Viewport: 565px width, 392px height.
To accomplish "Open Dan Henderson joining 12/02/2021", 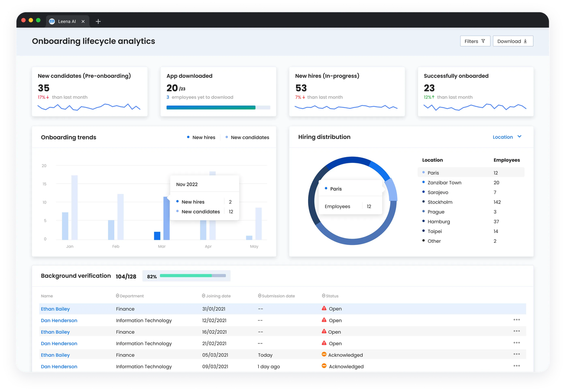I will (59, 320).
